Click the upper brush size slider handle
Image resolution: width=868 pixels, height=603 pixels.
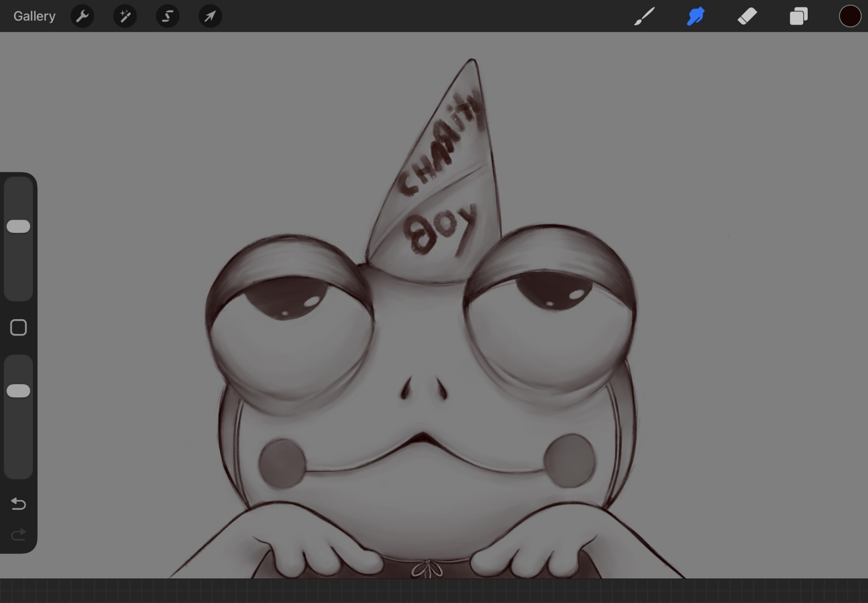[18, 226]
